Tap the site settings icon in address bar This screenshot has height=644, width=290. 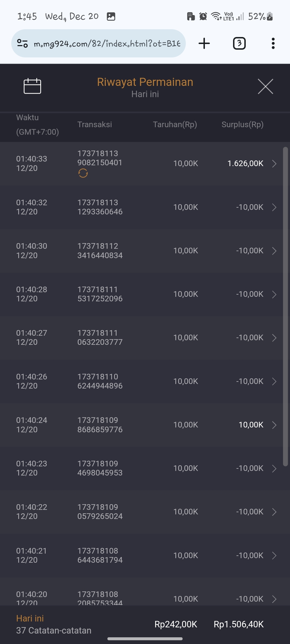point(22,43)
